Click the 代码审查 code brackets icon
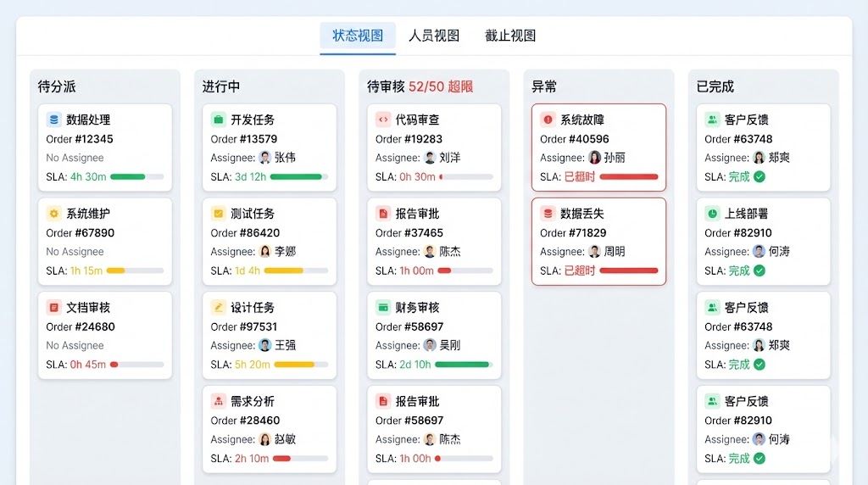This screenshot has height=485, width=868. pos(382,120)
